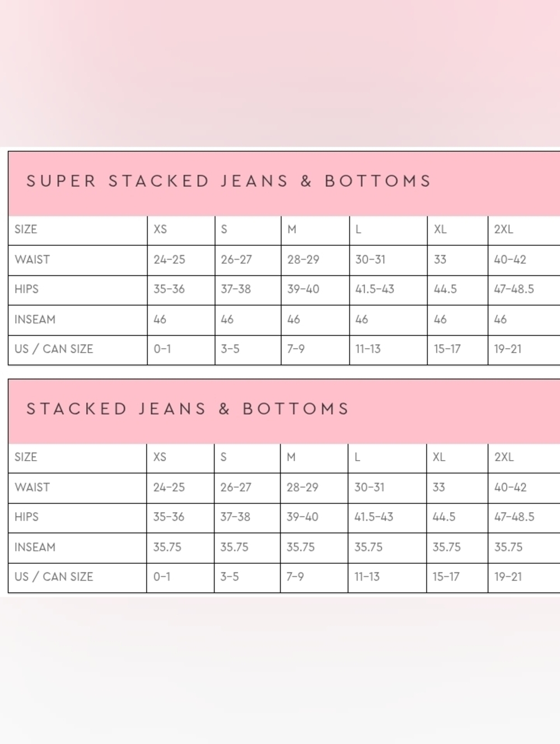The width and height of the screenshot is (560, 744).
Task: Click the heading of the 35.75 inseam table
Action: tap(188, 409)
